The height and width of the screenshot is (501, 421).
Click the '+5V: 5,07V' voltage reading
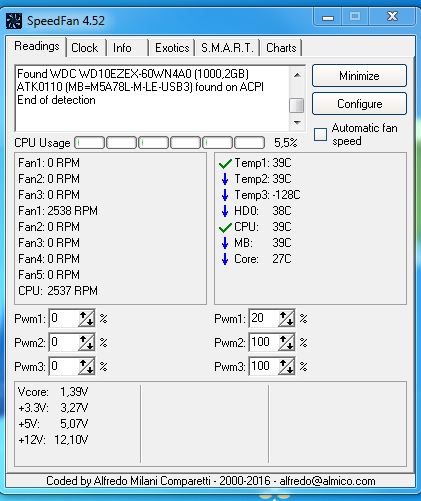[x=53, y=424]
